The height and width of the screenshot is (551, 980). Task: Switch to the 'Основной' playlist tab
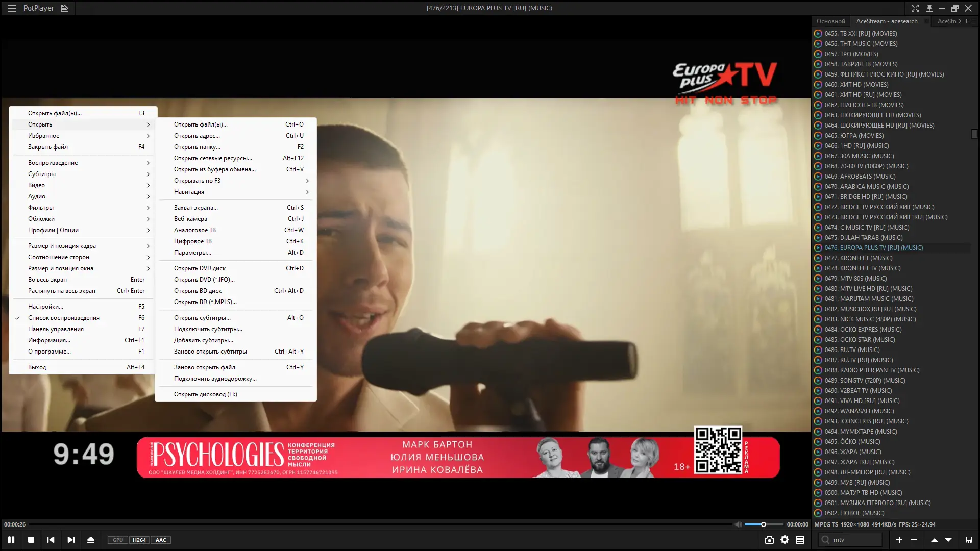click(x=830, y=21)
